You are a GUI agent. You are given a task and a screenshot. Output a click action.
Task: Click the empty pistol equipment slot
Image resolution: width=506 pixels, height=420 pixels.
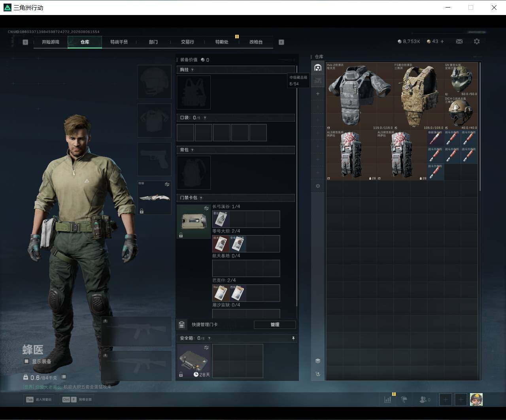154,159
